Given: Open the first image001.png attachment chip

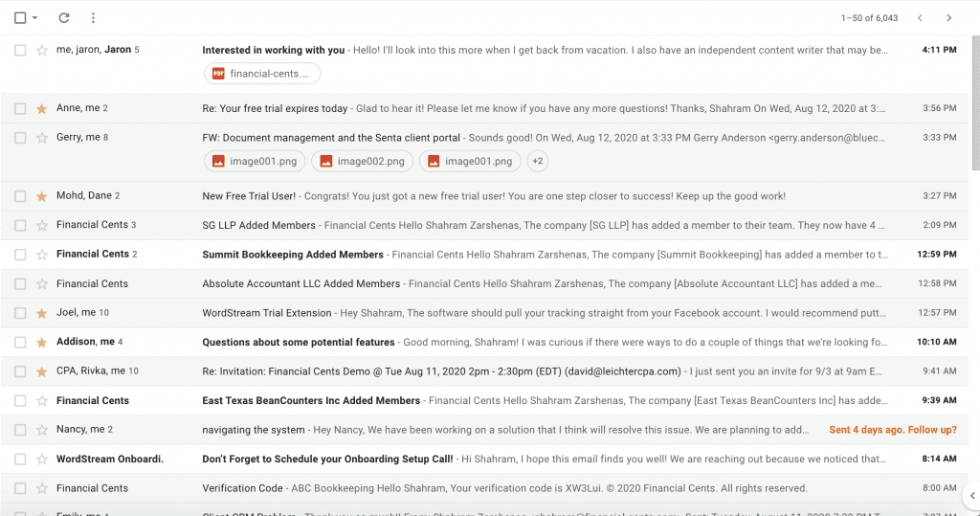Looking at the screenshot, I should 255,162.
